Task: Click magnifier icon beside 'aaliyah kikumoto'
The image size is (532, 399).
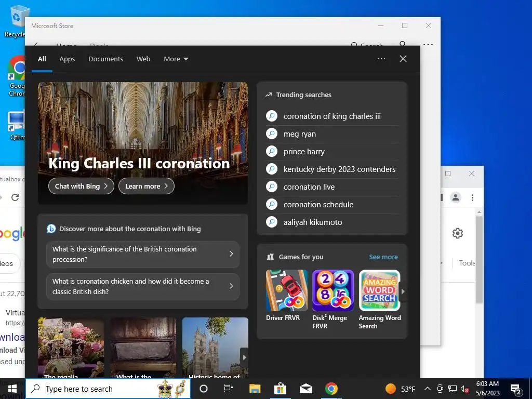Action: (271, 222)
